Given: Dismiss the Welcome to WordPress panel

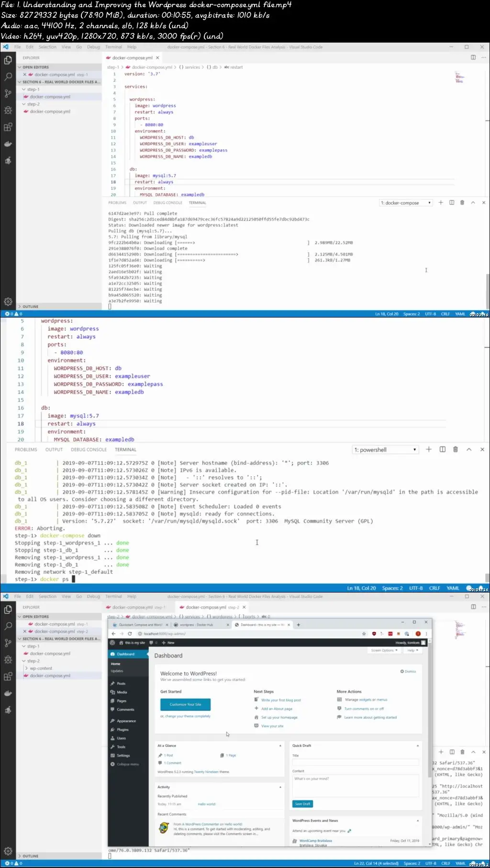Looking at the screenshot, I should [408, 671].
